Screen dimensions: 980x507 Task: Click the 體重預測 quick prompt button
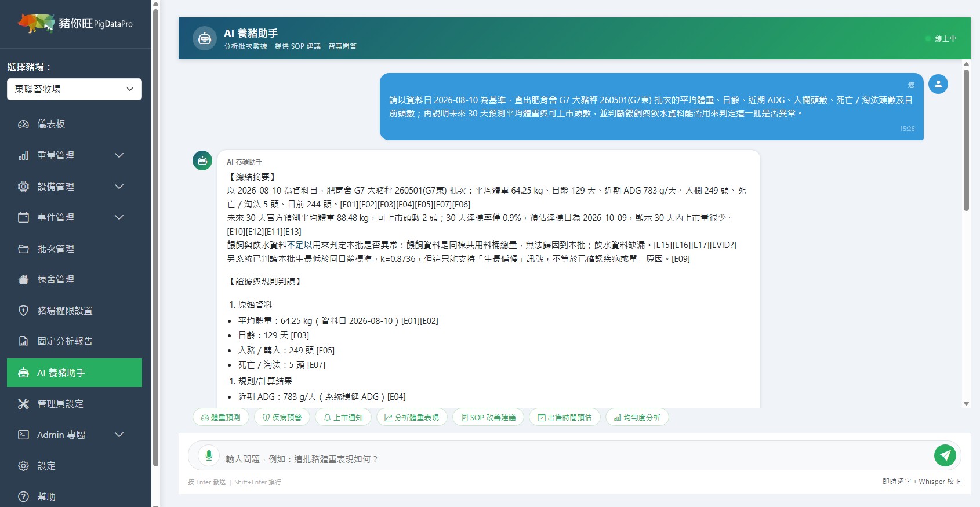click(x=221, y=417)
